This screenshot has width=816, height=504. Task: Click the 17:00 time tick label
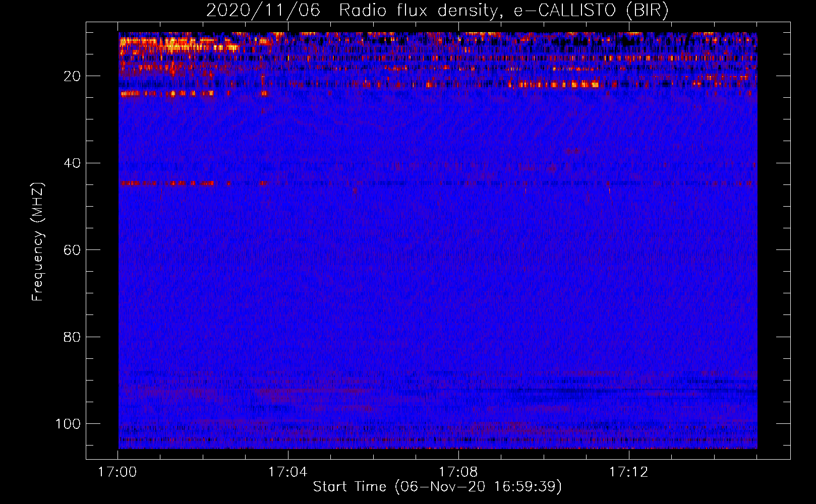(118, 472)
